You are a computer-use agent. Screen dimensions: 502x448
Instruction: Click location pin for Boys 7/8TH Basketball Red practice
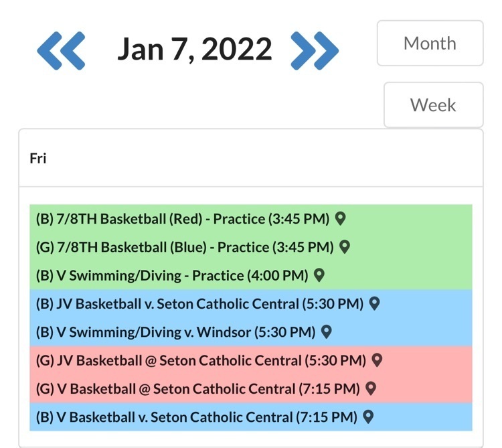[340, 218]
